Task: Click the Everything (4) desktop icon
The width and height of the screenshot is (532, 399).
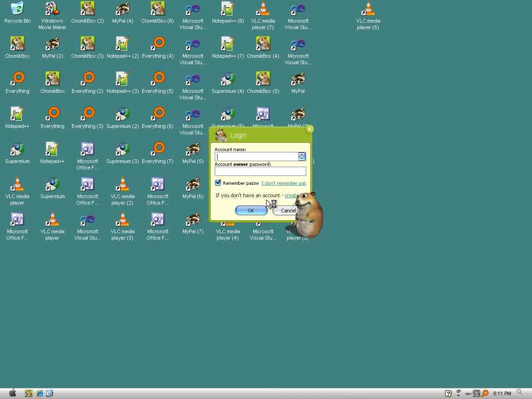Action: pos(158,48)
